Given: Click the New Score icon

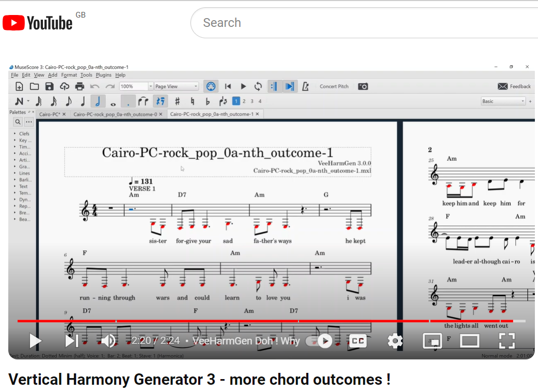Looking at the screenshot, I should coord(19,86).
